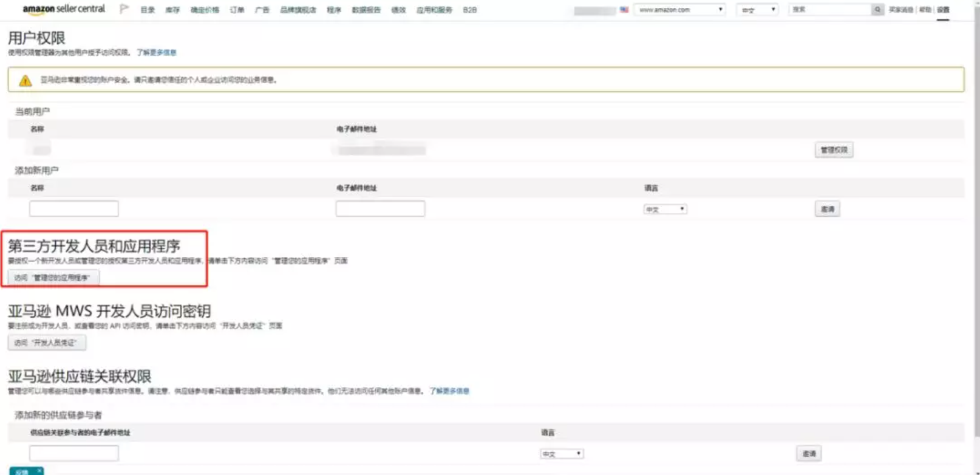The image size is (980, 475).
Task: Click the 第三方开发人员和应用程序 heading
Action: click(94, 246)
